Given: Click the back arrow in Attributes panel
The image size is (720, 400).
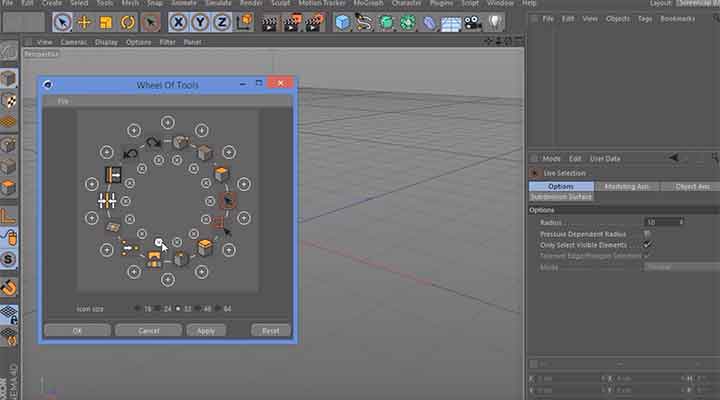Looking at the screenshot, I should click(674, 158).
